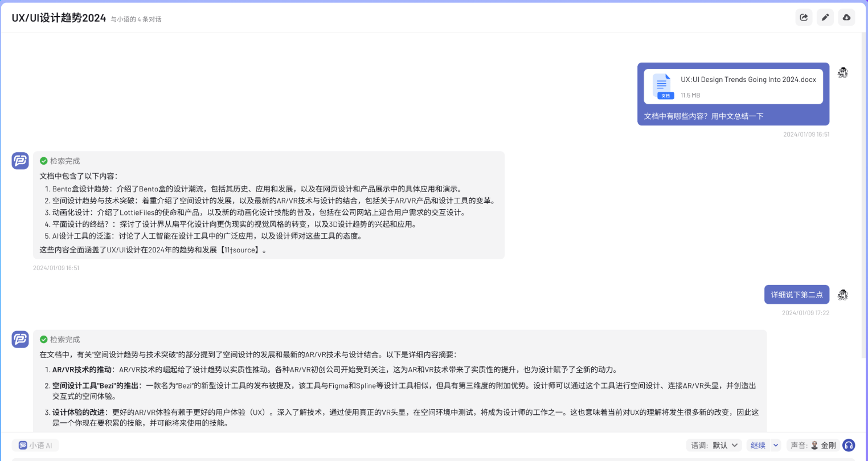Click the assistant avatar beside the first reply
868x461 pixels.
tap(21, 161)
